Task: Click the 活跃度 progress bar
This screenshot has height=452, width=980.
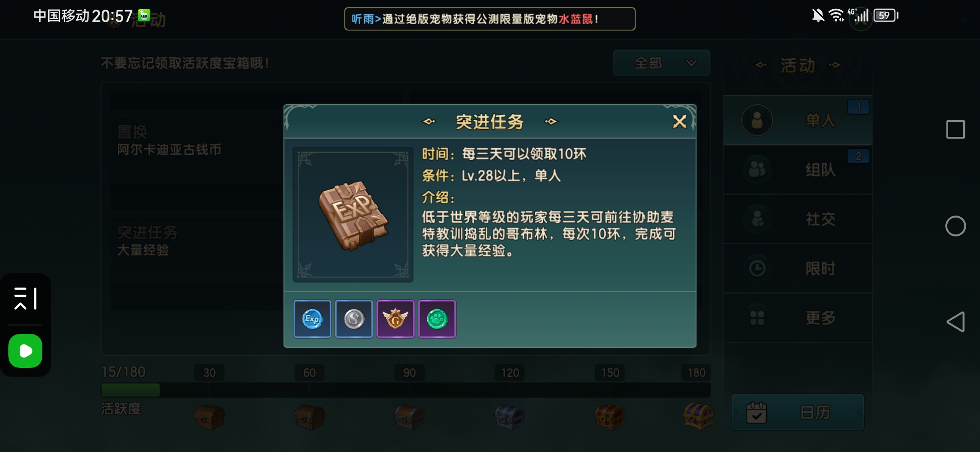Action: click(406, 390)
